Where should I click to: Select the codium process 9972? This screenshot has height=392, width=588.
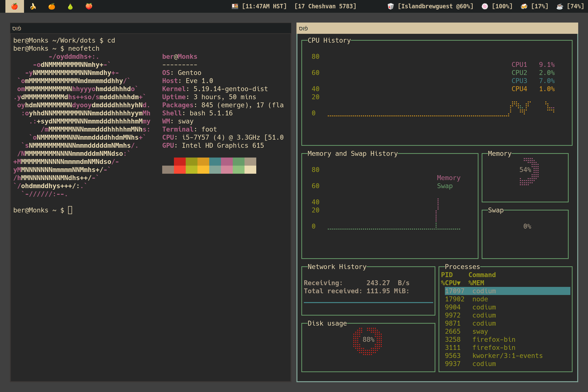coord(507,315)
